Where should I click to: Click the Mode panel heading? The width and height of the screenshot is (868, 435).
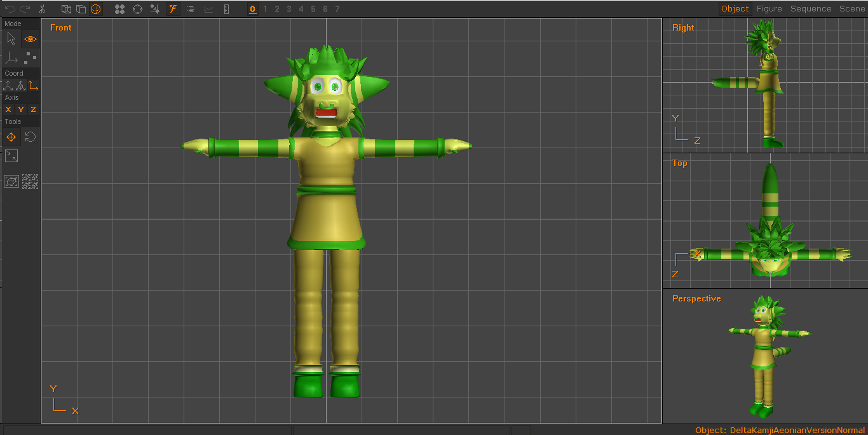tap(13, 24)
